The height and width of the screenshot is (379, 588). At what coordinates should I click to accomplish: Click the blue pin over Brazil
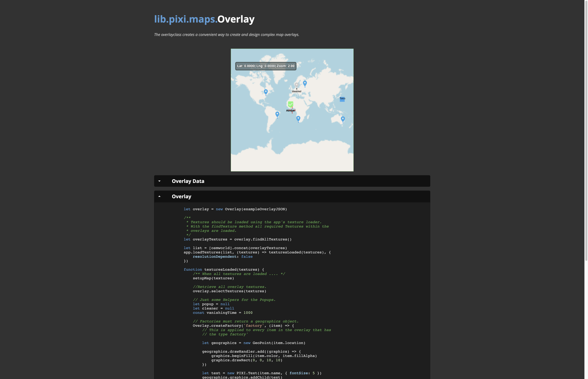point(277,114)
